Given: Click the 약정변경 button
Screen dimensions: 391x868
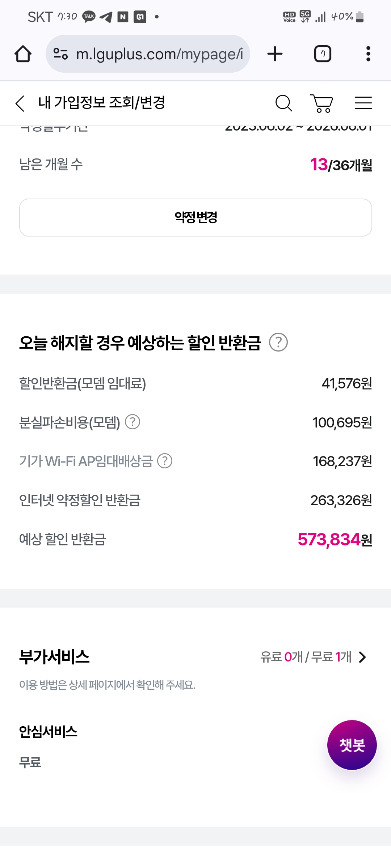Looking at the screenshot, I should tap(195, 217).
